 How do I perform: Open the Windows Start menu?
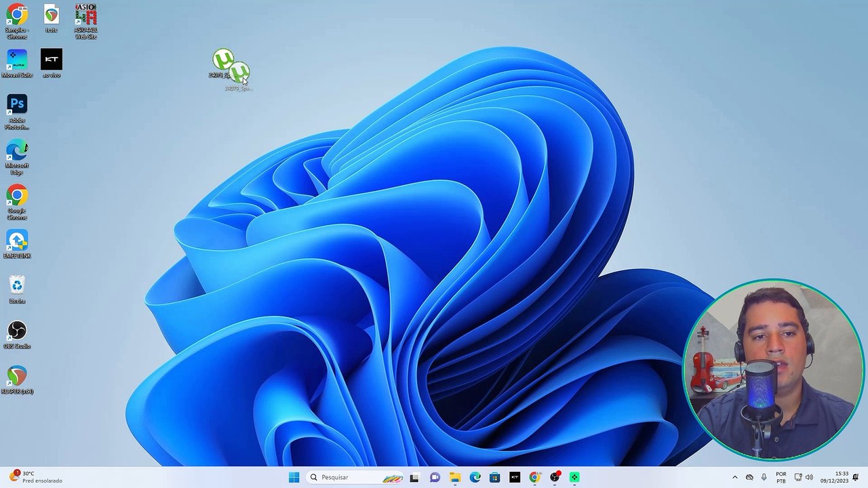(x=294, y=477)
